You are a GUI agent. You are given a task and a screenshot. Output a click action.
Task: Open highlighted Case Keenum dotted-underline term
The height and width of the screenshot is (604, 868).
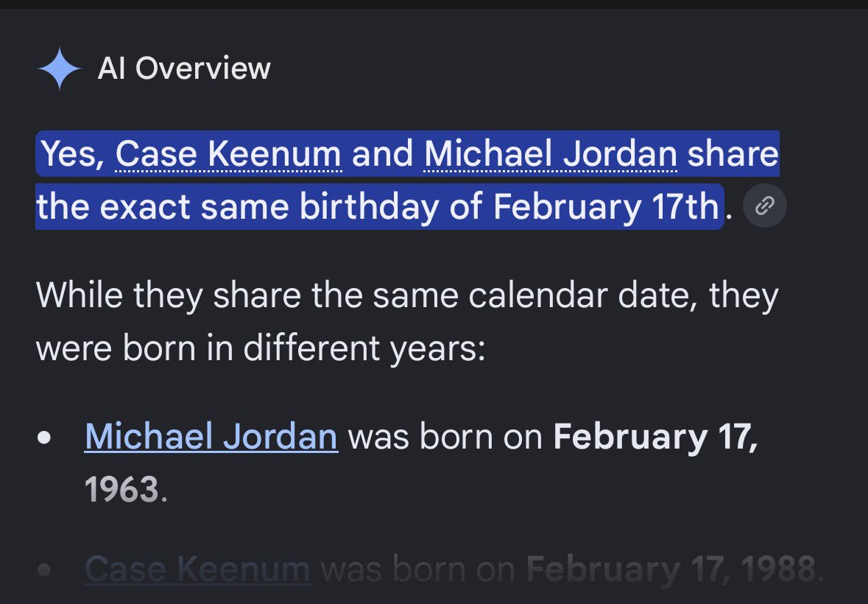pos(228,153)
